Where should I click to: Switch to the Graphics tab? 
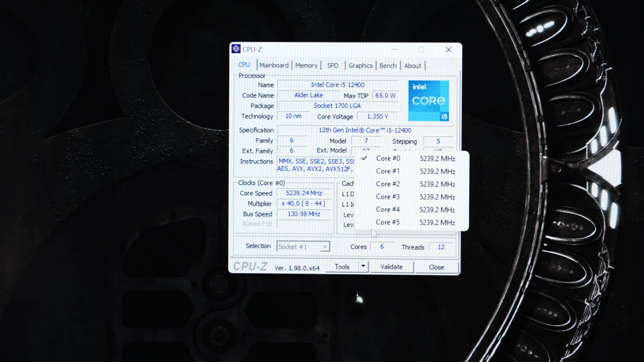[x=361, y=65]
